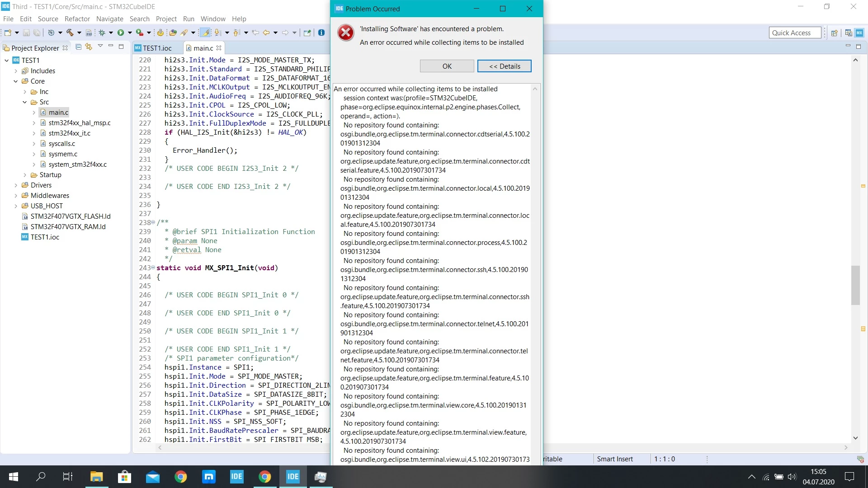This screenshot has width=868, height=488.
Task: Open the Build hammer dropdown arrow
Action: (x=79, y=33)
